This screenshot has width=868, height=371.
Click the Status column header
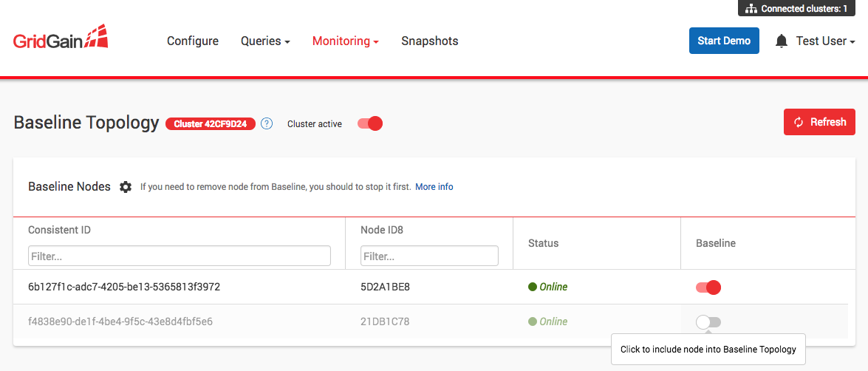pos(543,243)
